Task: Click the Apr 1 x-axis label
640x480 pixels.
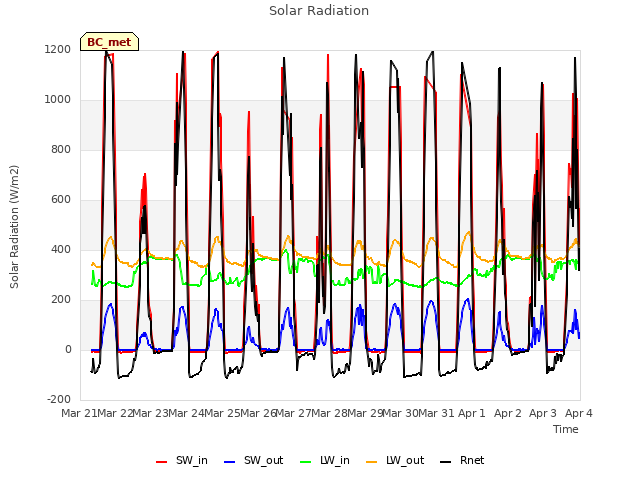Action: [472, 413]
